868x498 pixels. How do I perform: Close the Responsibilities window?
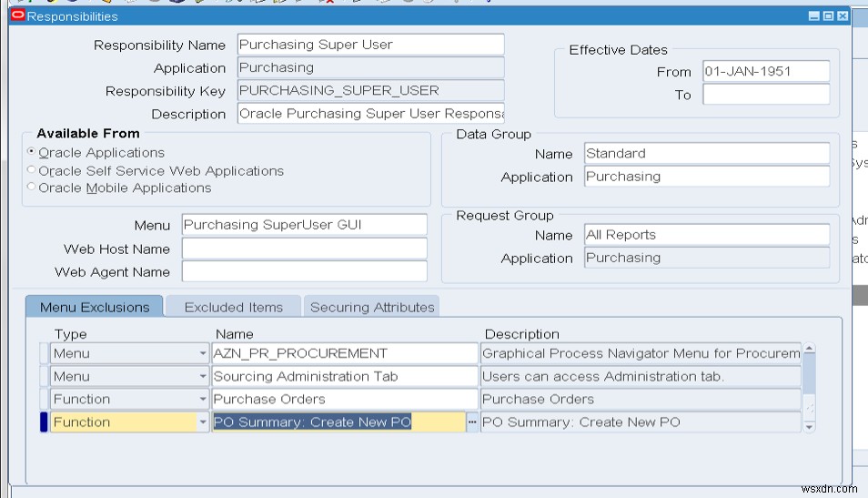pos(843,16)
